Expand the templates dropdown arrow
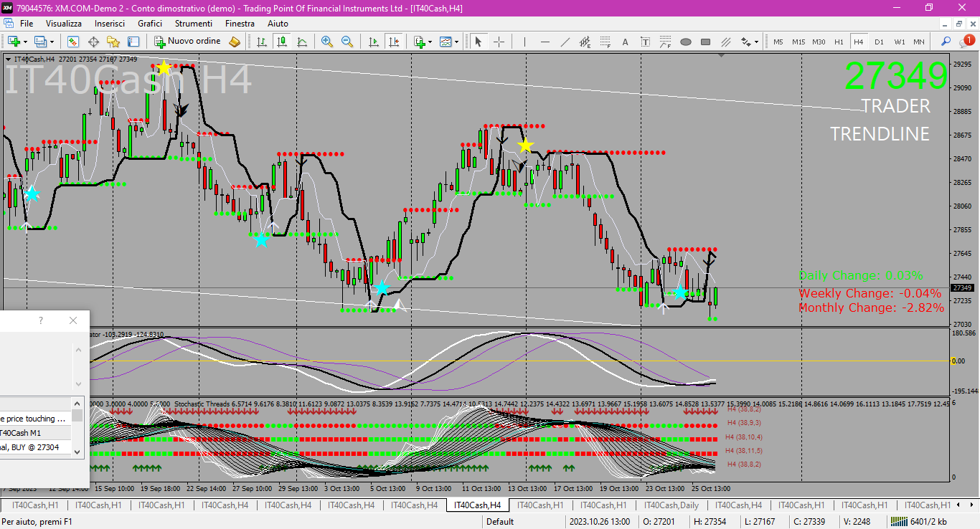This screenshot has width=980, height=529. point(456,42)
